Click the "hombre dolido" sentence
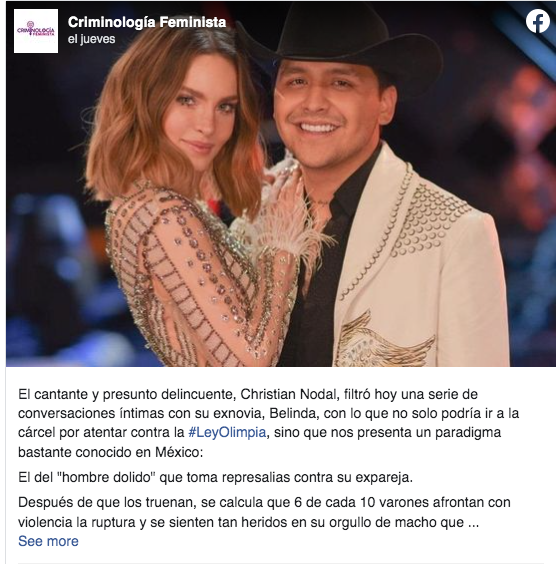 (x=215, y=477)
